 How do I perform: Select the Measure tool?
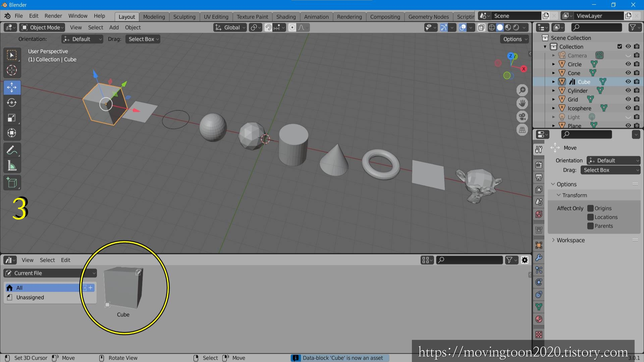coord(12,166)
